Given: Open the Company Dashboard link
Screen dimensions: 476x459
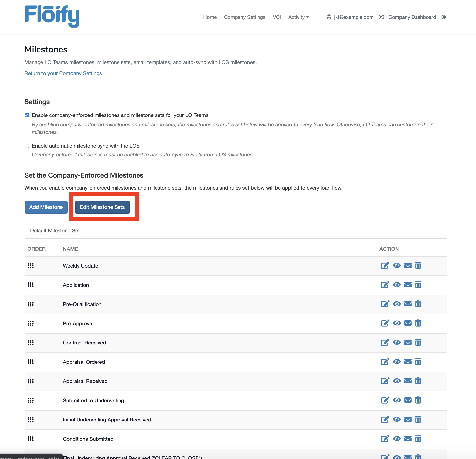Looking at the screenshot, I should point(412,17).
